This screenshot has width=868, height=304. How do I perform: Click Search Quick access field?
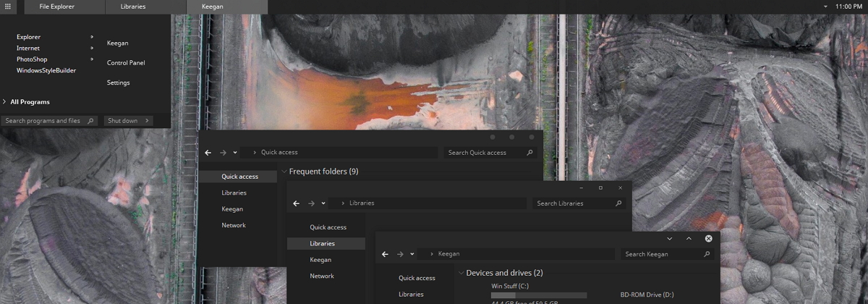click(x=490, y=153)
